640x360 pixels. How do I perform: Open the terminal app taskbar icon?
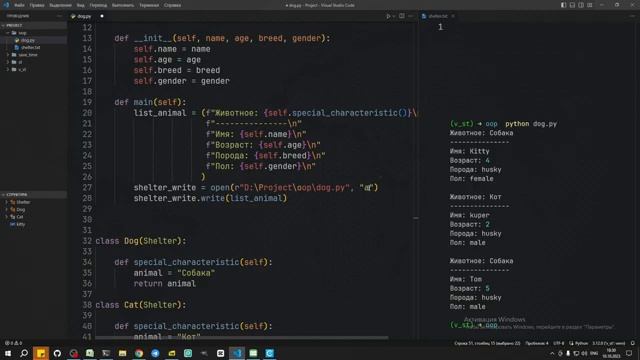pyautogui.click(x=106, y=353)
